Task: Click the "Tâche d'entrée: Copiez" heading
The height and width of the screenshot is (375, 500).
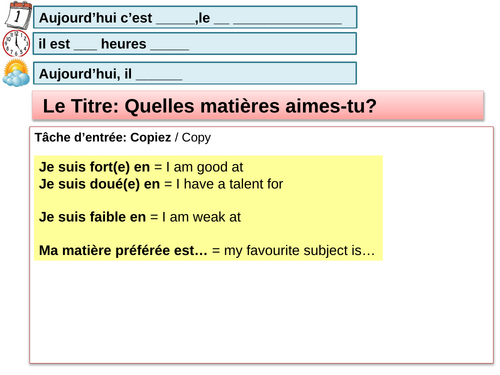Action: (x=103, y=137)
